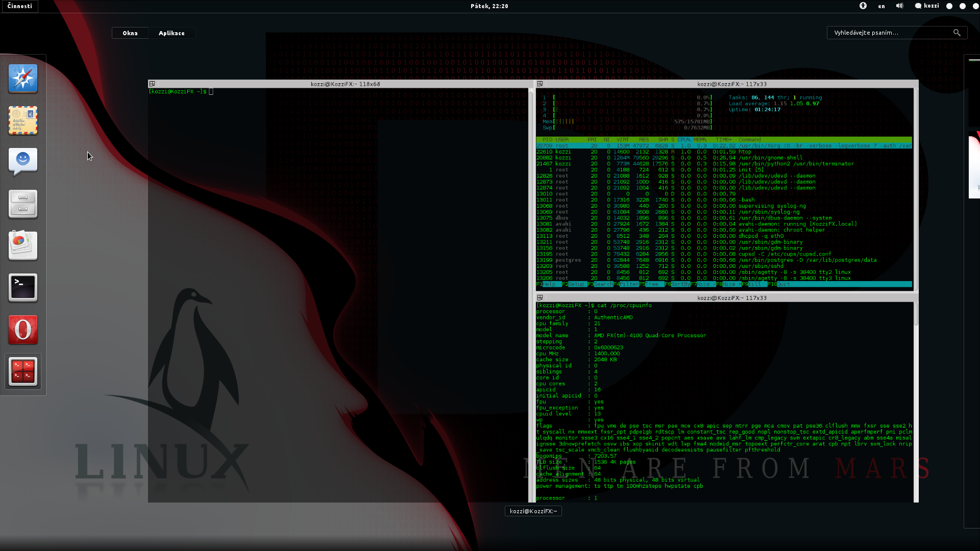Click scrollbar of the left 118x68 terminal

click(x=531, y=295)
